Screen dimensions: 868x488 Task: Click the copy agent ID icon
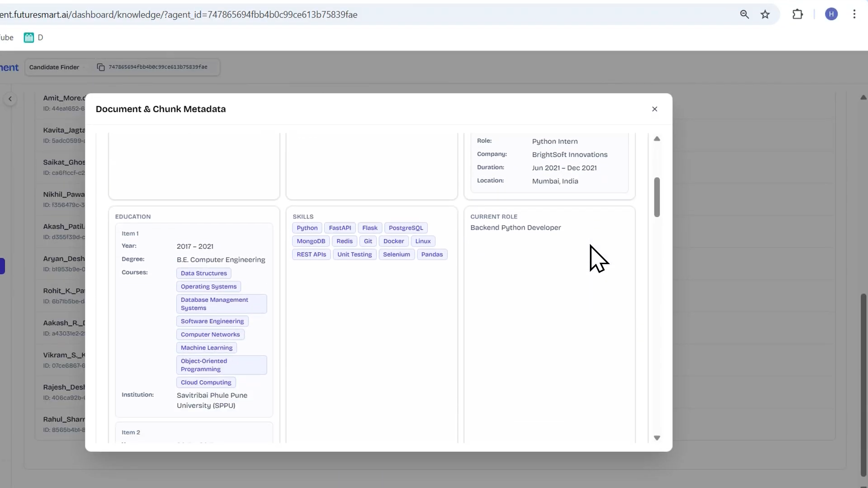(101, 67)
